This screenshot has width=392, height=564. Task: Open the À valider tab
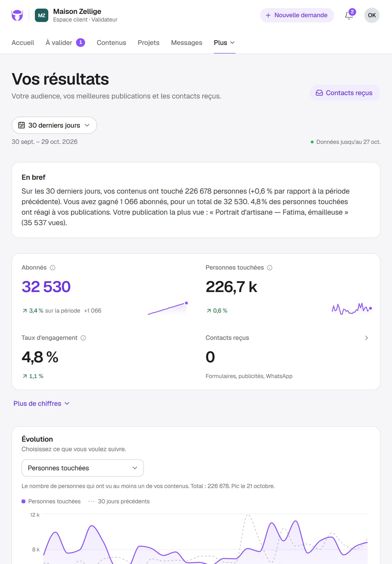[65, 43]
